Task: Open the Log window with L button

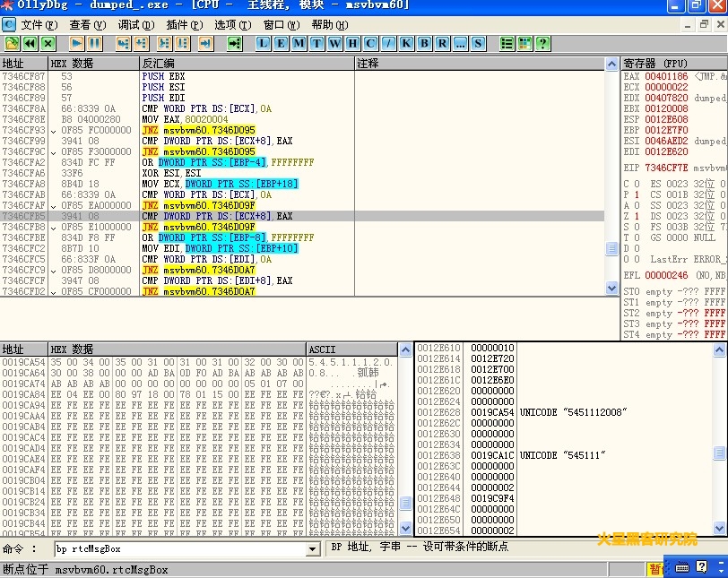Action: click(264, 43)
